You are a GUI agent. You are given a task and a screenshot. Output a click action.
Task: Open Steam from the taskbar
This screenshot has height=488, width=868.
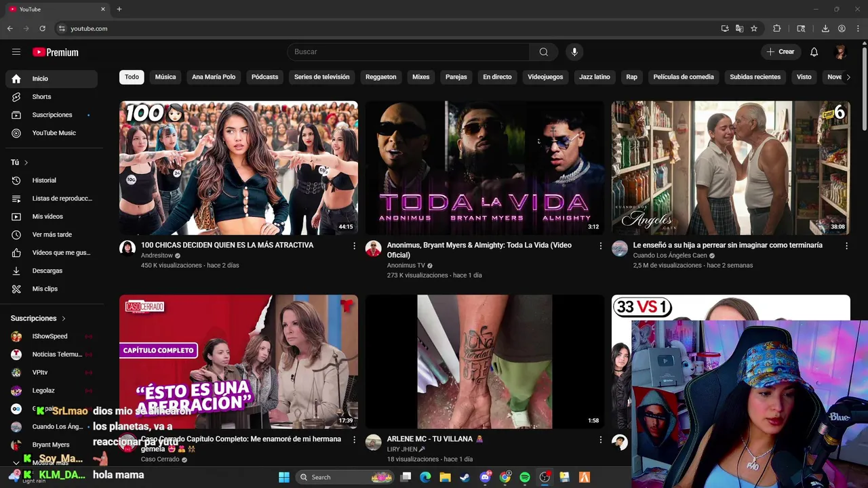(465, 477)
